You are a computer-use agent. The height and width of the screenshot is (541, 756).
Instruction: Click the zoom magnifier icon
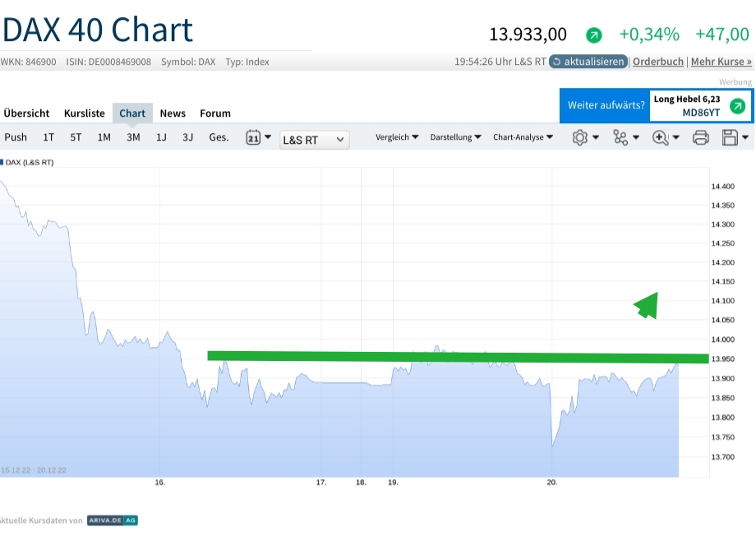[x=660, y=137]
